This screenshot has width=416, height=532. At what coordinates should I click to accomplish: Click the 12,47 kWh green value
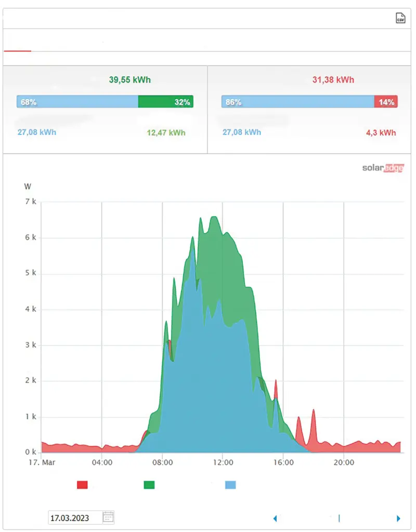[x=166, y=133]
